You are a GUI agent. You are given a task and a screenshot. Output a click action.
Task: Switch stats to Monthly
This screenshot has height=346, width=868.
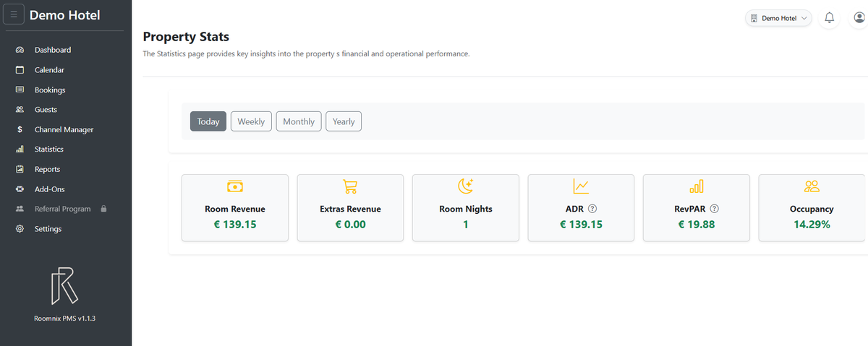pos(299,121)
